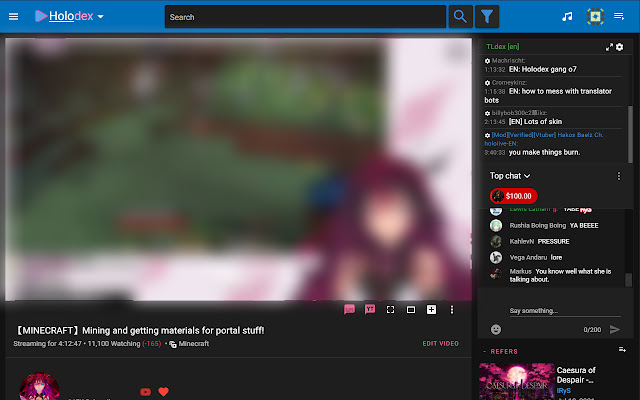Screen dimensions: 640x400
Task: Open the hamburger navigation menu
Action: [x=13, y=16]
